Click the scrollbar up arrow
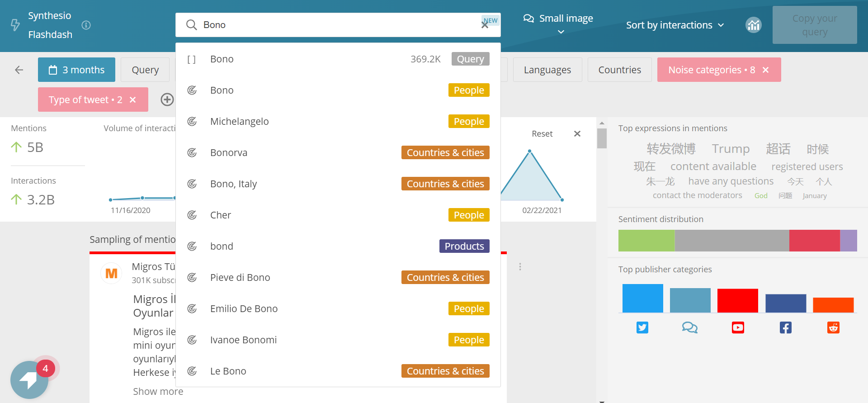The height and width of the screenshot is (403, 868). click(x=602, y=123)
